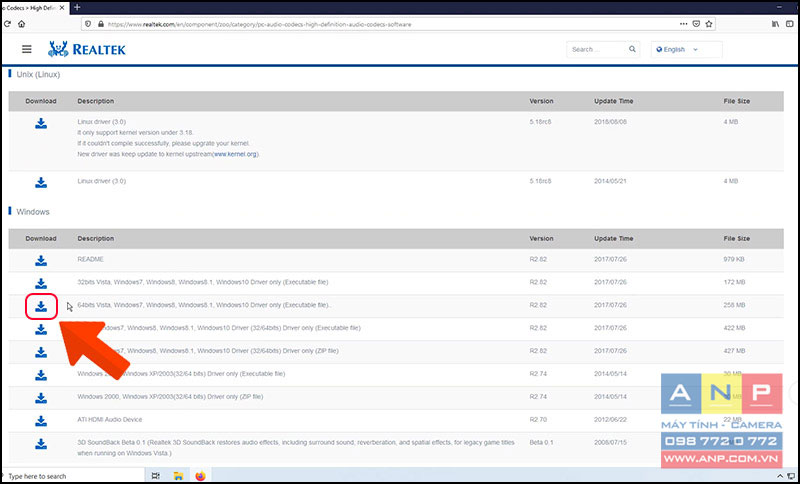Save the page to Pocket
This screenshot has height=484, width=800.
[696, 24]
